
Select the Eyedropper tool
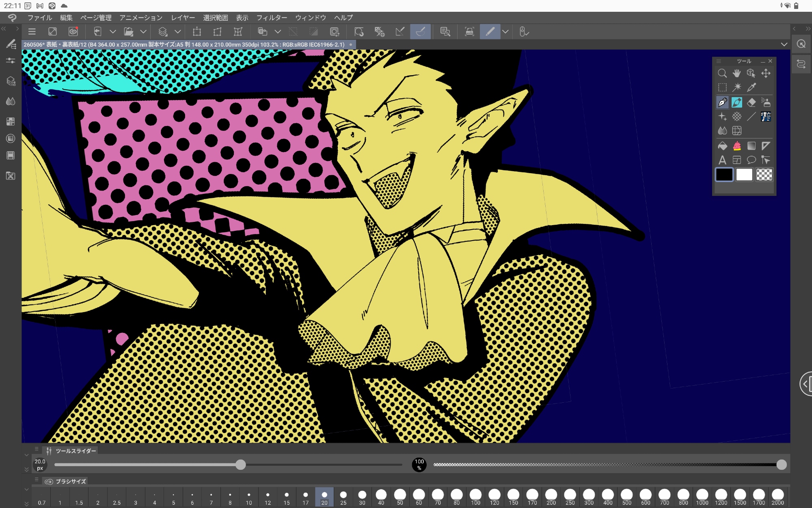pyautogui.click(x=751, y=87)
